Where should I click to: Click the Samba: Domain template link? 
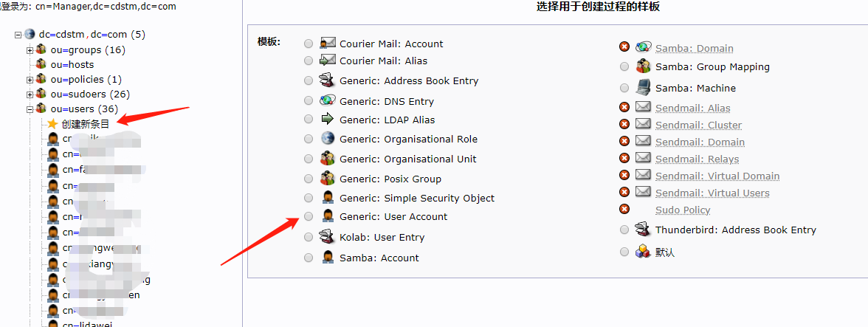(694, 49)
